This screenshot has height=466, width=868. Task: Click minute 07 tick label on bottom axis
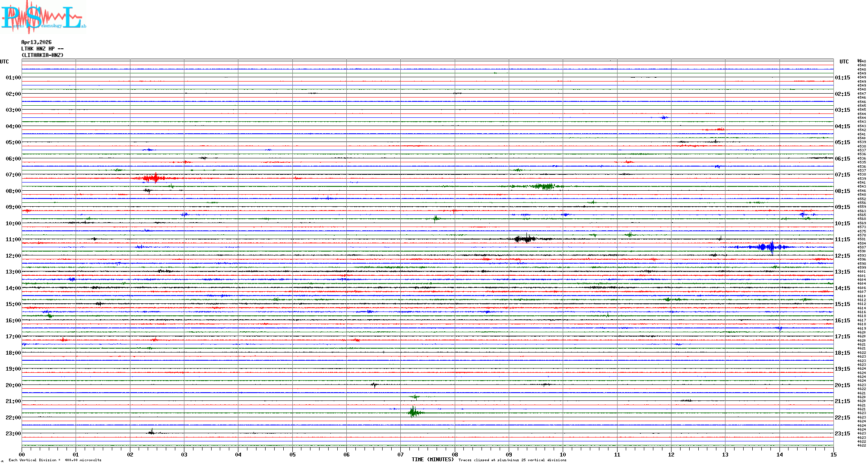[x=400, y=454]
